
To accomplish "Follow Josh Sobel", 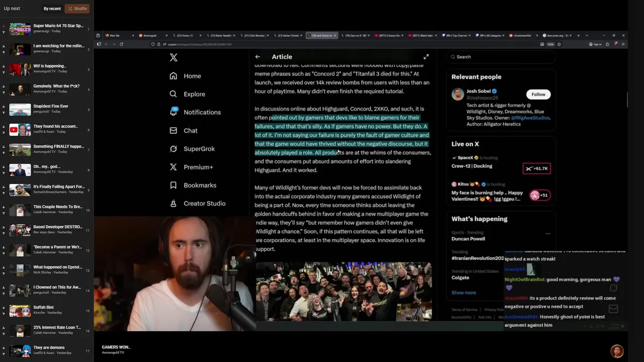I will coord(538,95).
